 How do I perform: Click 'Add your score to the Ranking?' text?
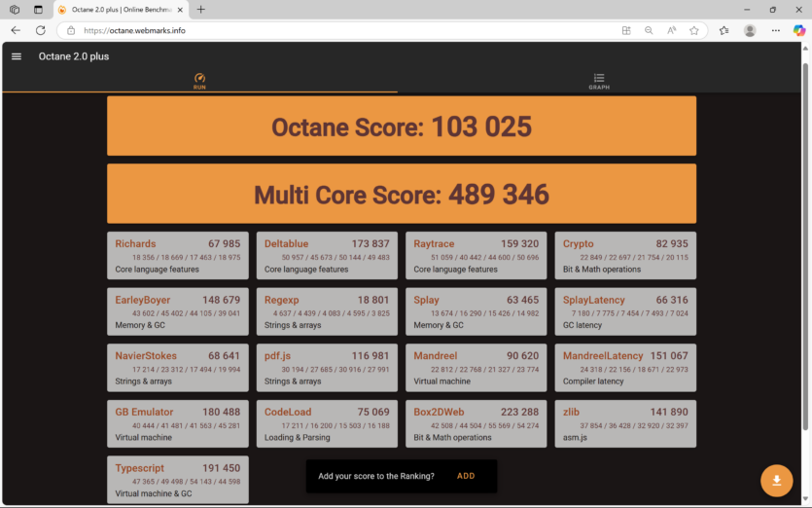tap(376, 476)
